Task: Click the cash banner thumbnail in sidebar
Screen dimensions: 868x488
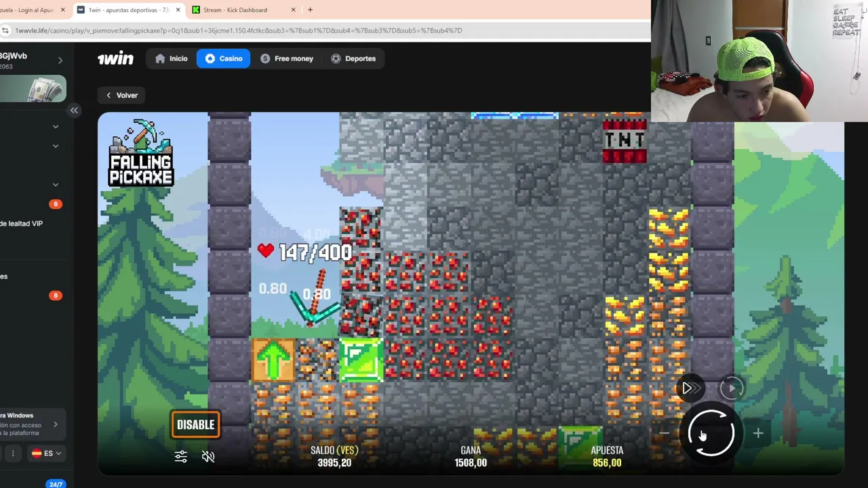Action: [x=33, y=89]
